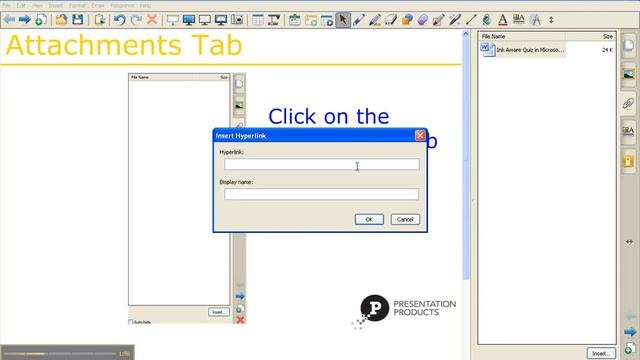Click the Paste clipboard icon
This screenshot has width=640, height=360.
click(100, 19)
